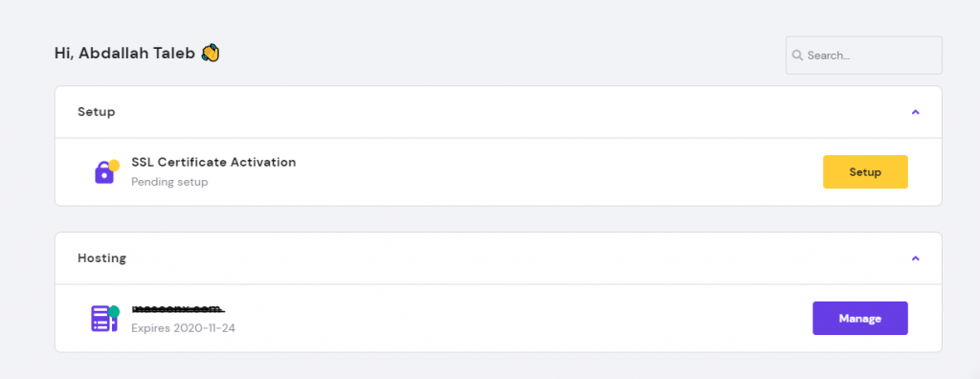The height and width of the screenshot is (379, 980).
Task: Click the purple SSL lock icon
Action: [x=104, y=172]
